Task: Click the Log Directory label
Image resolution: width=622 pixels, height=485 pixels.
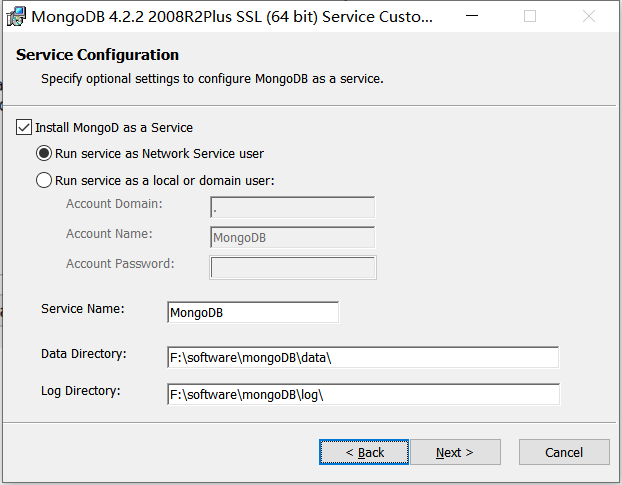Action: (x=81, y=391)
